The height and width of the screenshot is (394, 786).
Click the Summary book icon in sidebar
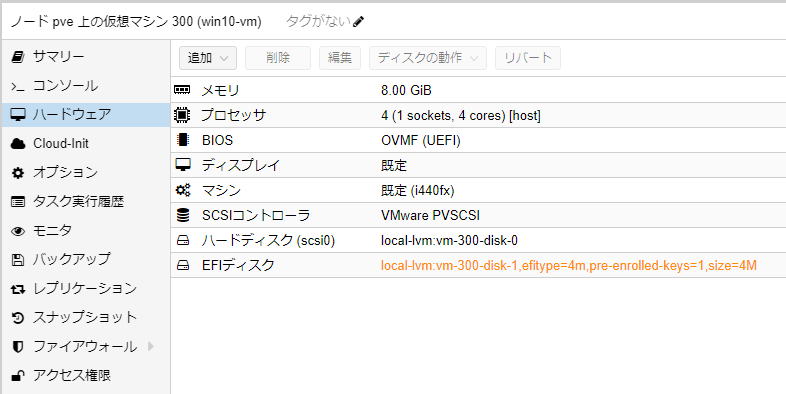pos(18,57)
